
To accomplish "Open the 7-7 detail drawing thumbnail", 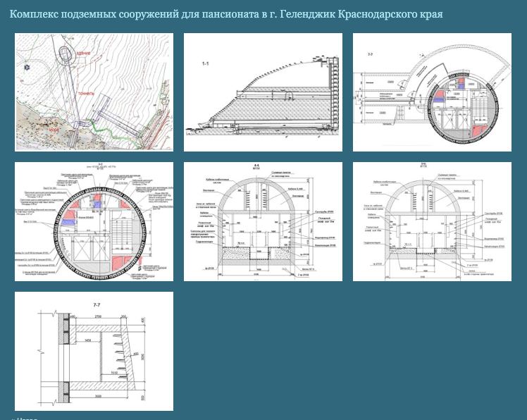I will [94, 351].
